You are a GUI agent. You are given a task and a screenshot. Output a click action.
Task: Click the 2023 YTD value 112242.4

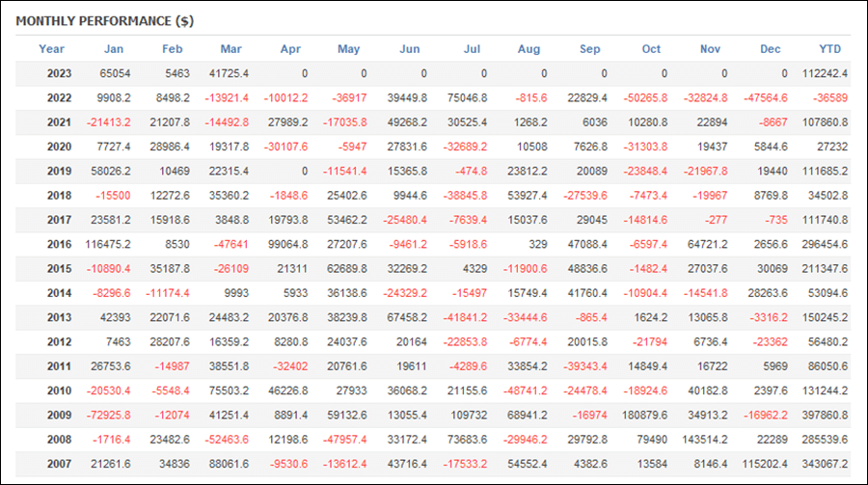[825, 73]
